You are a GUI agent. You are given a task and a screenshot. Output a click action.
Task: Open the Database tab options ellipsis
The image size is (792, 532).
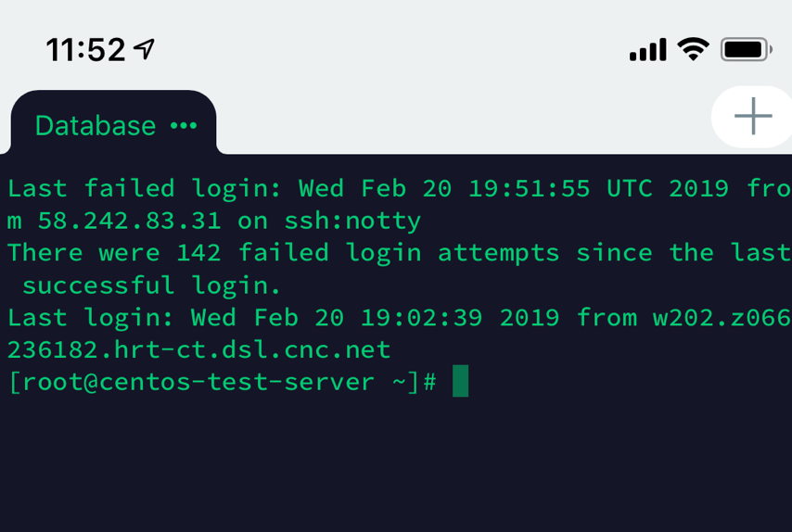pyautogui.click(x=184, y=125)
